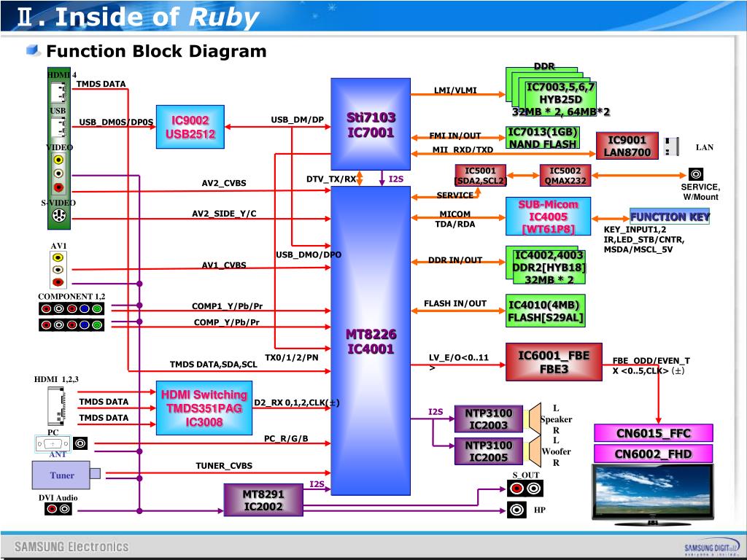Click the 'AV2_CVBS' signal label
The image size is (747, 560).
point(224,183)
